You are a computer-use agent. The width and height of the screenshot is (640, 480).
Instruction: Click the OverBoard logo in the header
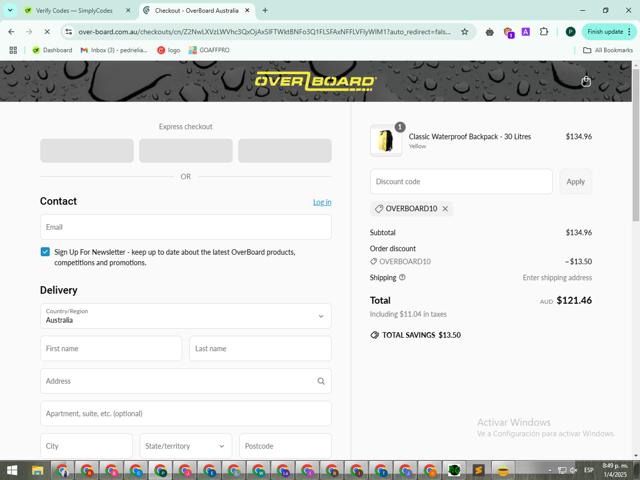316,81
